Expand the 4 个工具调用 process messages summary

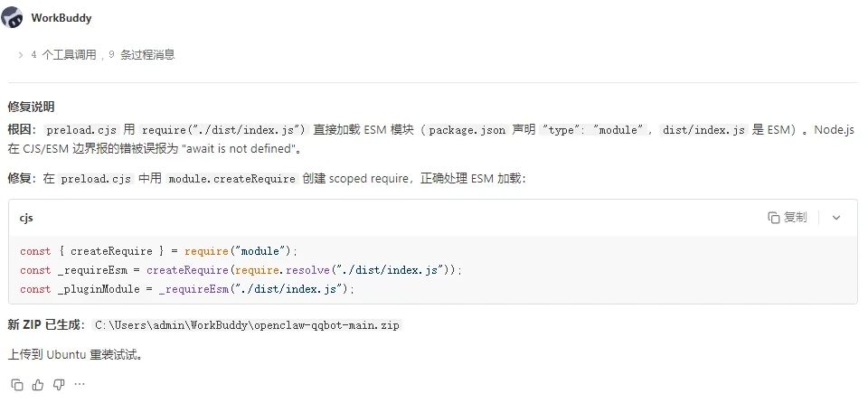point(102,55)
